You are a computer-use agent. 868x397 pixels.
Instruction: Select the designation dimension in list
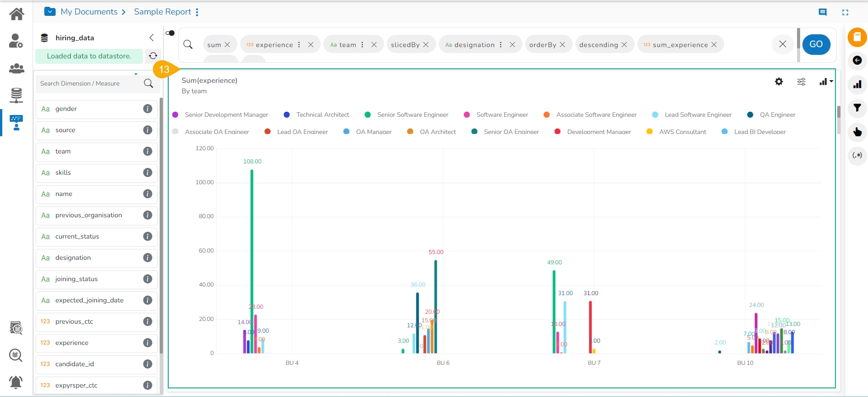point(73,258)
